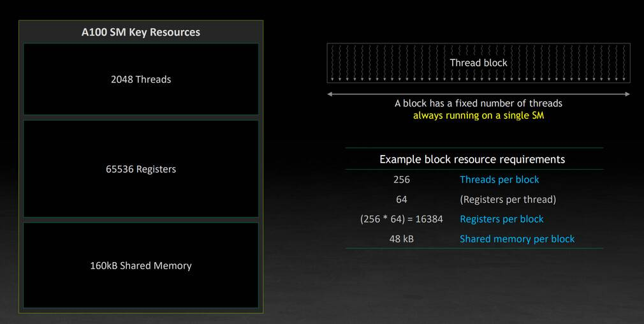This screenshot has height=324, width=644.
Task: Select the '65536 Registers' resource box
Action: 141,169
